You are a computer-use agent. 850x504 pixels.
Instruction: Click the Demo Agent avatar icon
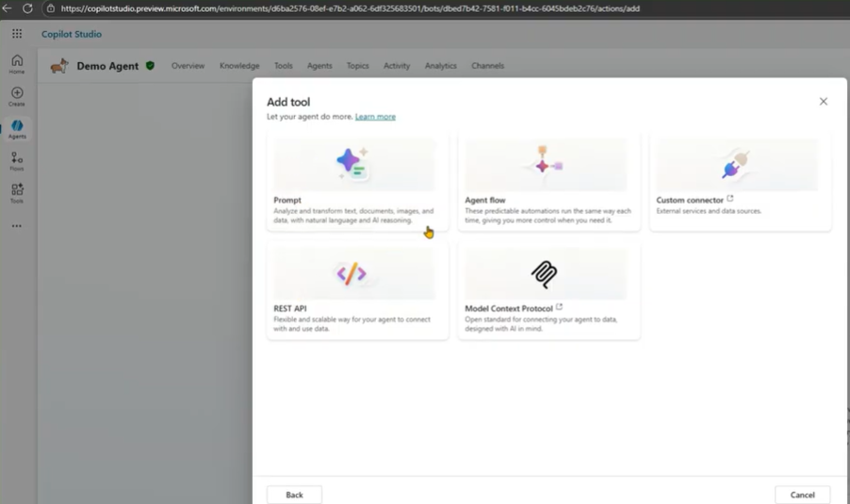tap(59, 66)
